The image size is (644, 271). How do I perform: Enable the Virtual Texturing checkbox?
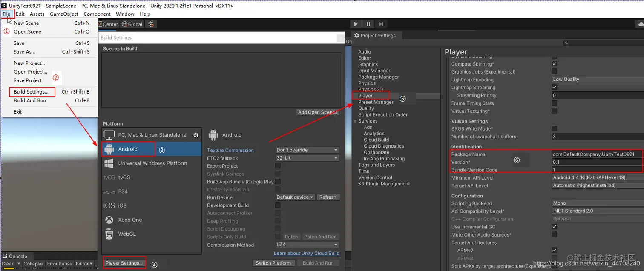click(x=554, y=111)
